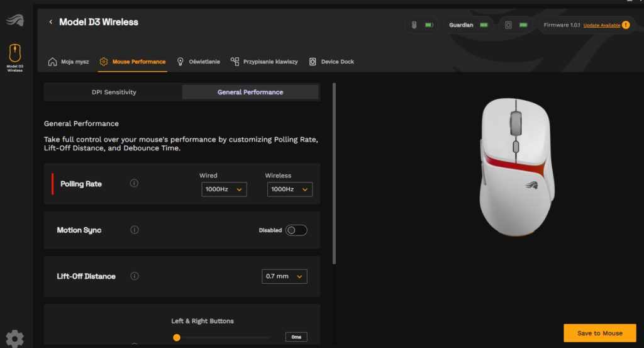Click the Lift-Off Distance info icon
Screen dimensions: 644x348
point(134,276)
